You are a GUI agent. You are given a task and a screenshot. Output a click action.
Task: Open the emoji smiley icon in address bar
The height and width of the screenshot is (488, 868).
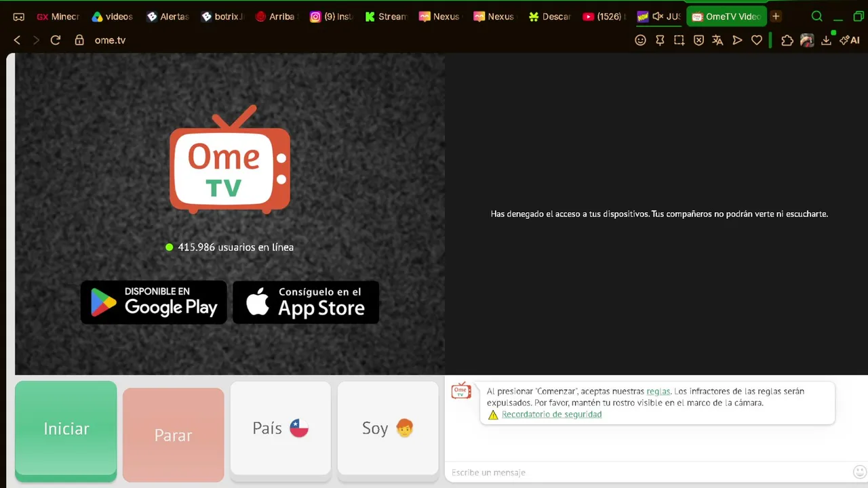point(640,40)
